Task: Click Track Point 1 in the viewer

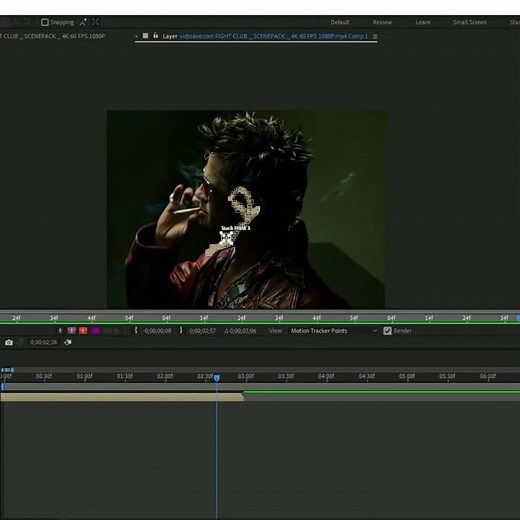Action: (x=227, y=237)
